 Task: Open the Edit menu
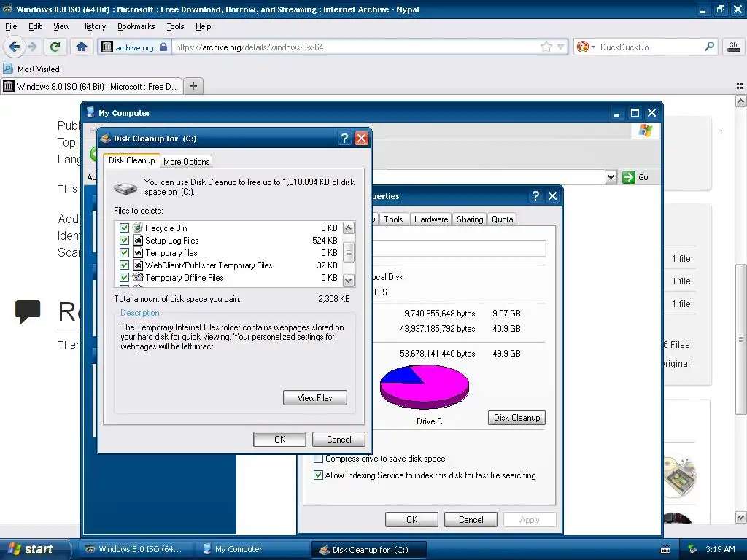click(x=35, y=26)
